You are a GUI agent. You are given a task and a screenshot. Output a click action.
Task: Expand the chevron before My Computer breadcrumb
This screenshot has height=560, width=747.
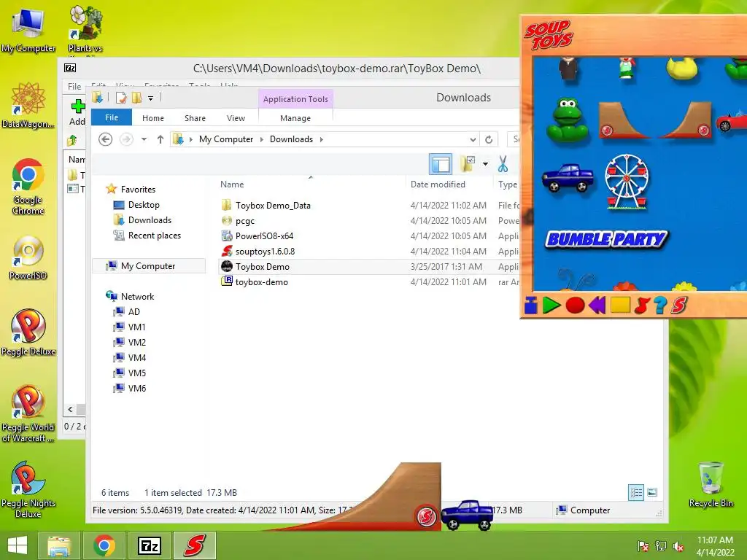point(191,139)
